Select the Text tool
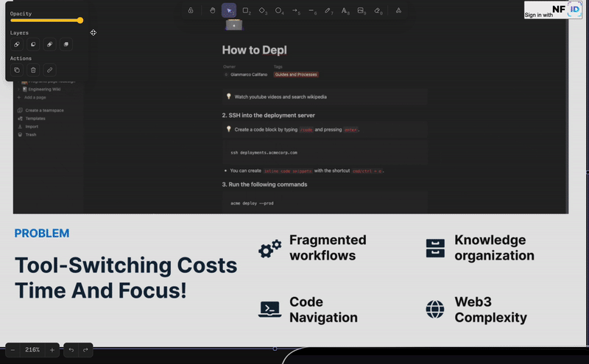589x364 pixels. point(345,10)
